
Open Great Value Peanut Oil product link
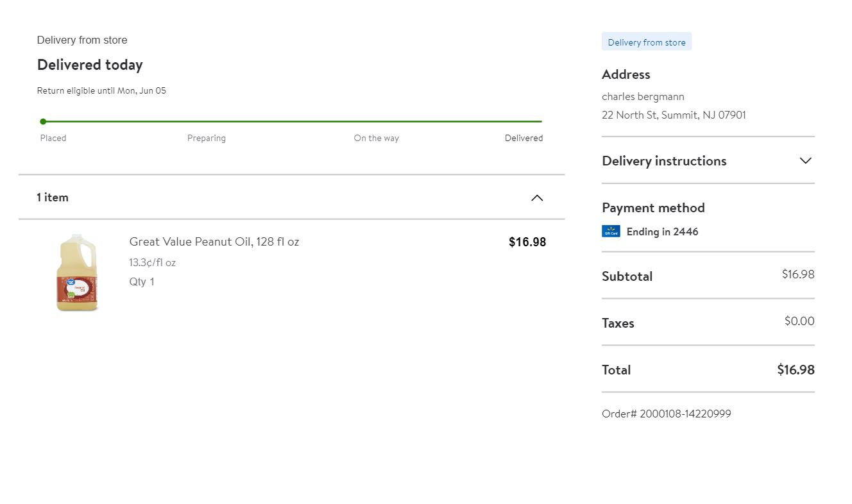[214, 242]
